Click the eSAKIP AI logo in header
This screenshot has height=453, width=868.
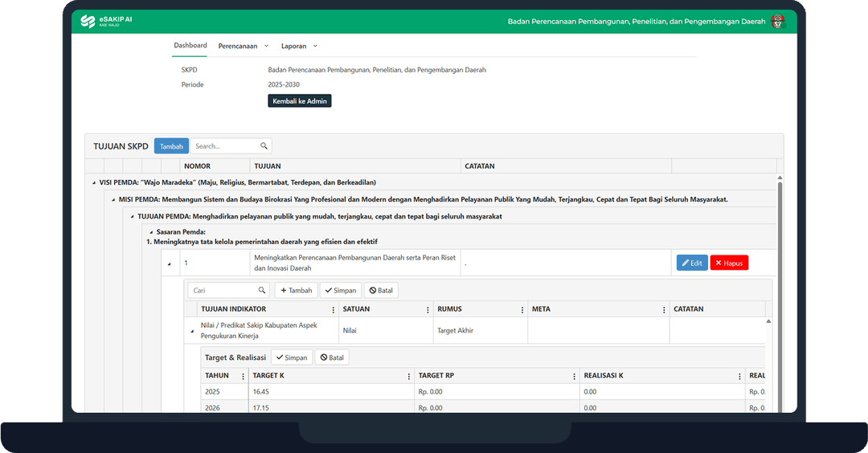click(x=106, y=22)
